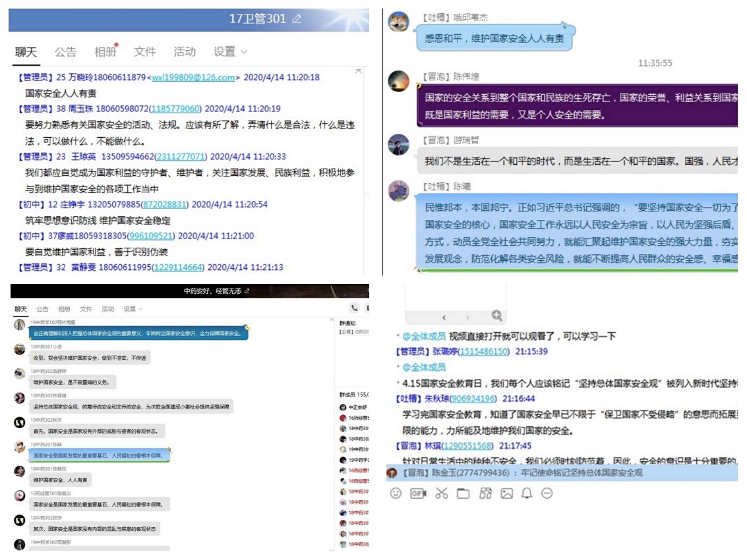Click the email link wxl199809@126.com

(x=193, y=77)
